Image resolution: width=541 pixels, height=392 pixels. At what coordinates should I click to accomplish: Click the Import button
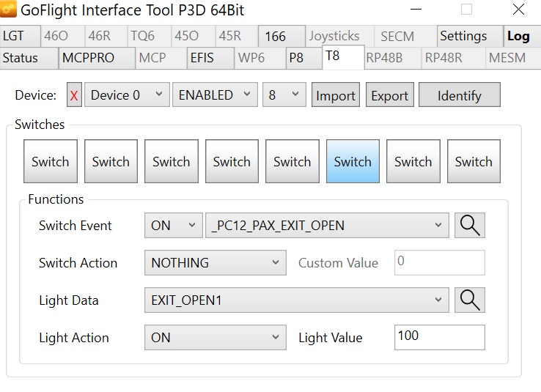point(336,95)
